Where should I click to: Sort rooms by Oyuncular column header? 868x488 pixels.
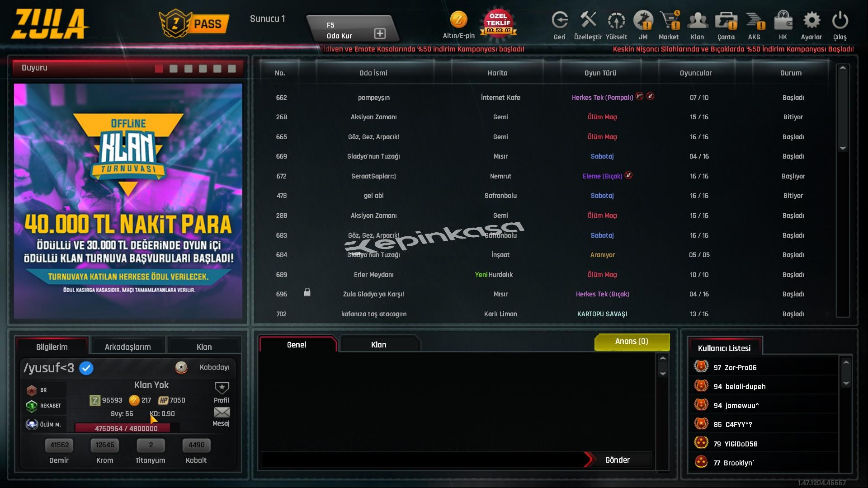click(696, 73)
